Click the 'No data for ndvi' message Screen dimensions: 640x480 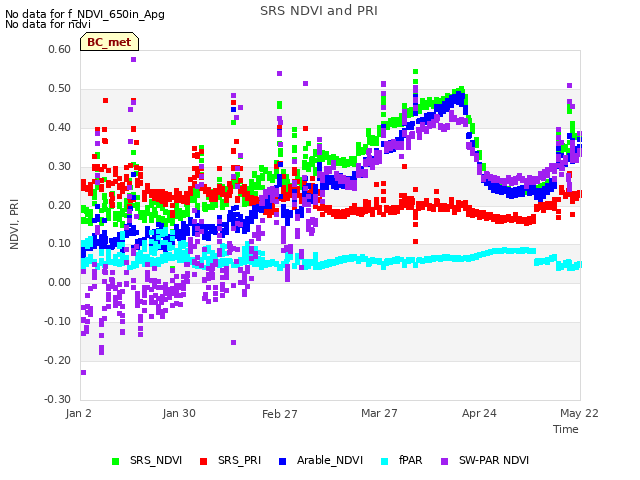[48, 24]
